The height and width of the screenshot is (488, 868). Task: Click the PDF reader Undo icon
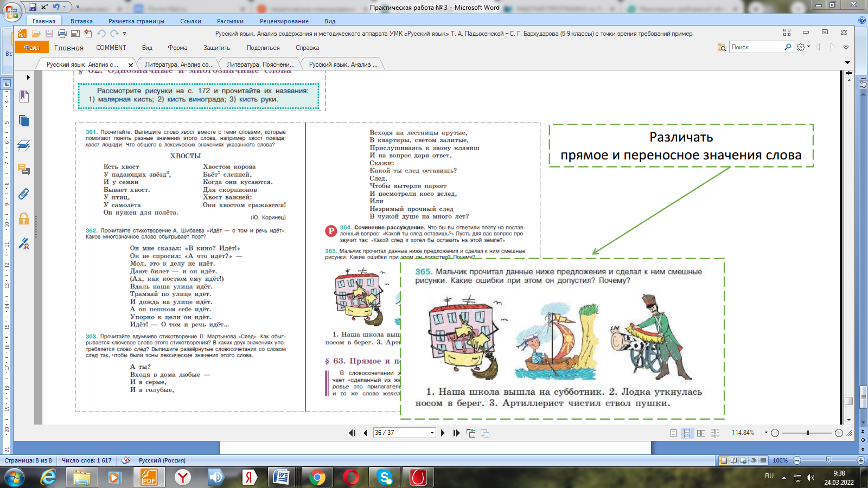(101, 34)
